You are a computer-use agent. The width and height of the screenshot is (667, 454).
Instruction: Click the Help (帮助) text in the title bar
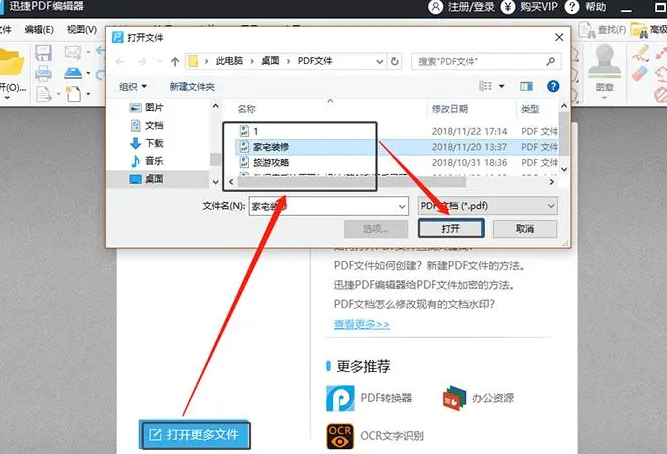(x=596, y=7)
